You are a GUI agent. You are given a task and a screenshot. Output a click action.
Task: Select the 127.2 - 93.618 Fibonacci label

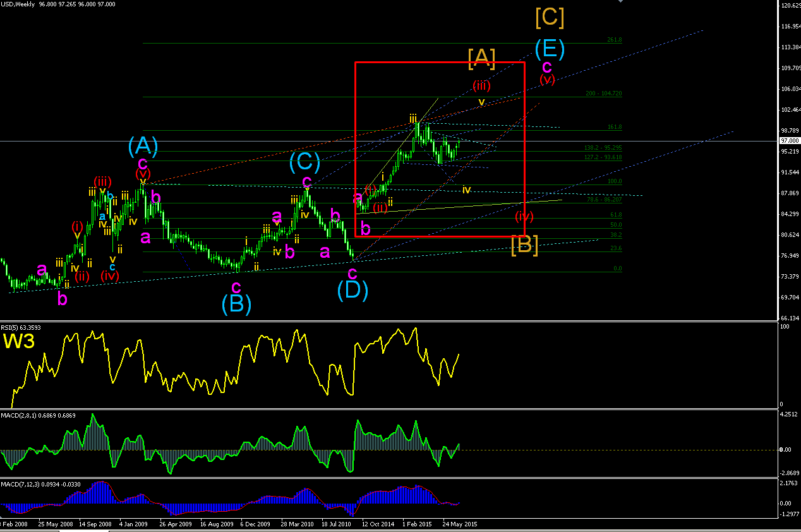(603, 157)
